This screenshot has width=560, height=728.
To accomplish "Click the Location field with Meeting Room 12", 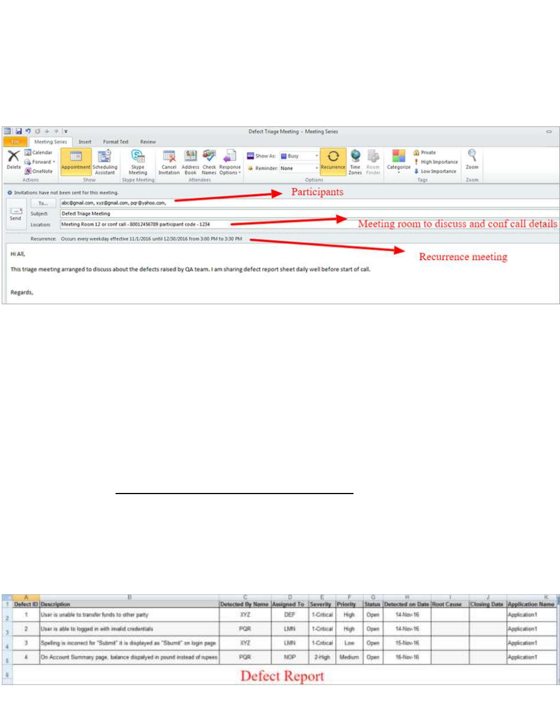I will coord(309,224).
